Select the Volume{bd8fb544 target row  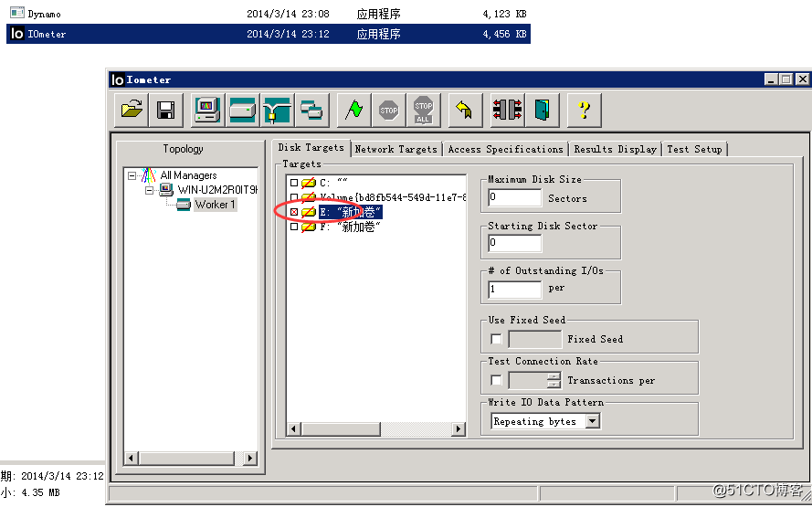(x=393, y=198)
